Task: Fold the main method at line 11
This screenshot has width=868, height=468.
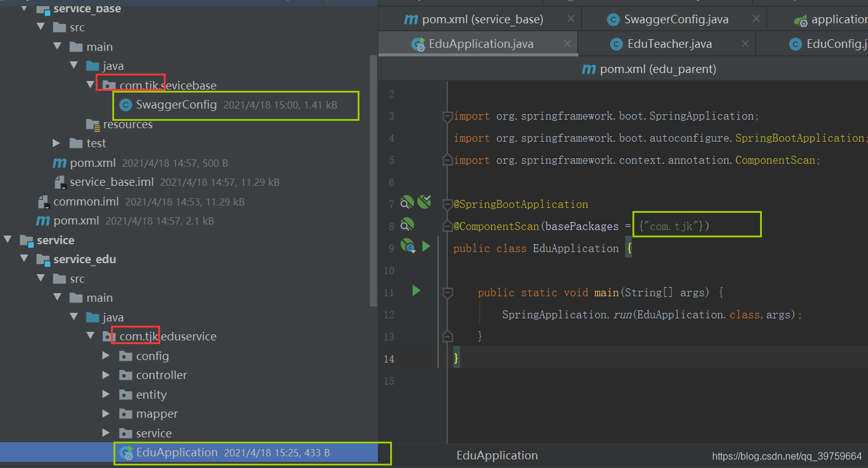Action: pos(448,293)
